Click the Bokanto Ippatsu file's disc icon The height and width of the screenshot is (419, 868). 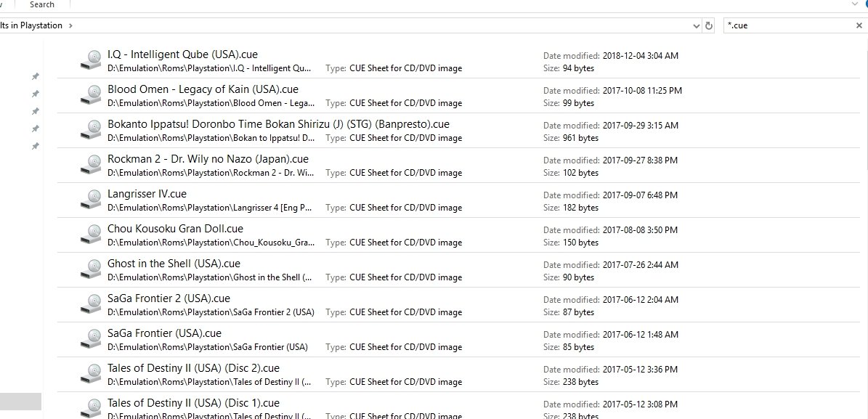[x=91, y=130]
